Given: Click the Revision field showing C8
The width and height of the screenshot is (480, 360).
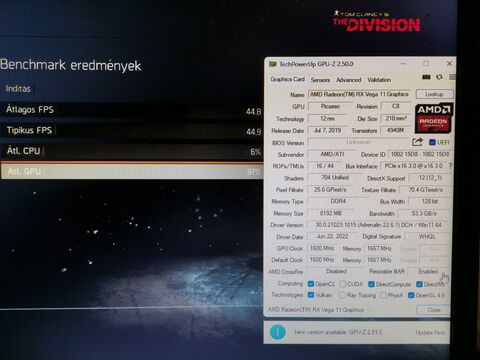Looking at the screenshot, I should [x=395, y=106].
